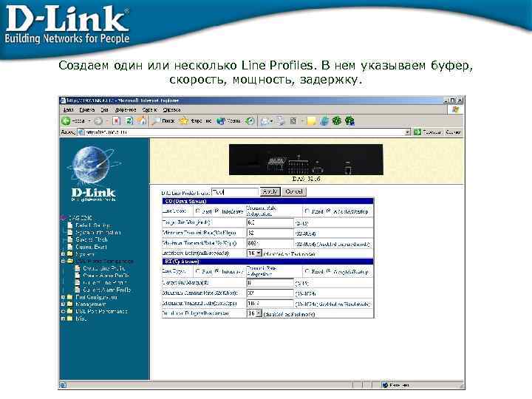
Task: Click the Home icon in the toolbar
Action: 143,120
